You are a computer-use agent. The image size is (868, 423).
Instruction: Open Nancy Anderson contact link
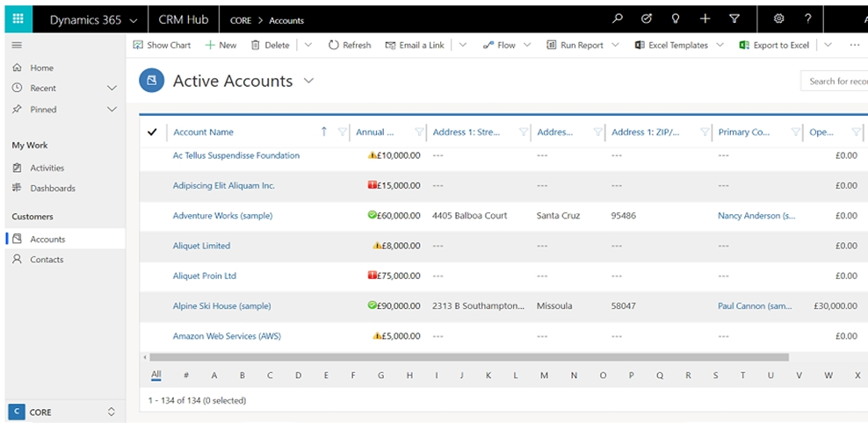(756, 216)
